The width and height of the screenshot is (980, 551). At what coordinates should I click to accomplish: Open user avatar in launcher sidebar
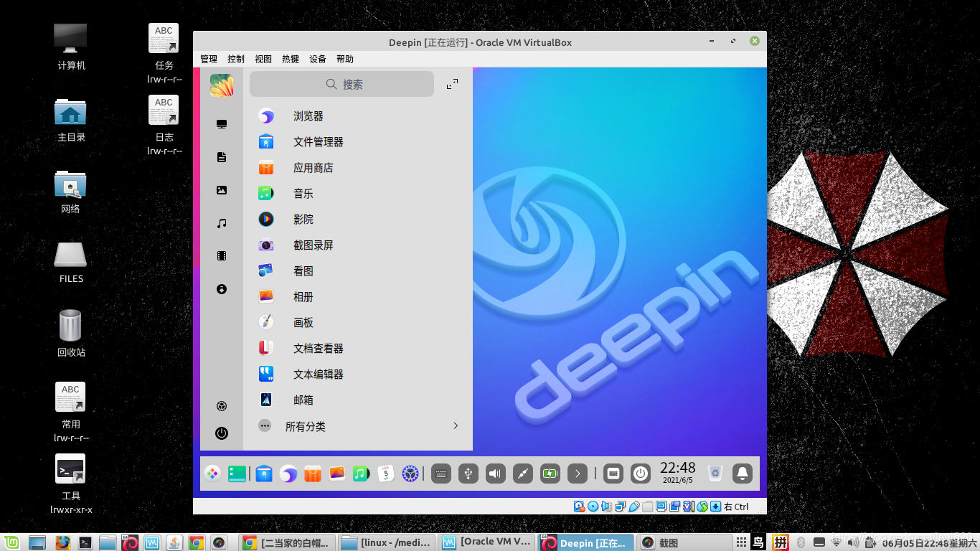pyautogui.click(x=222, y=85)
